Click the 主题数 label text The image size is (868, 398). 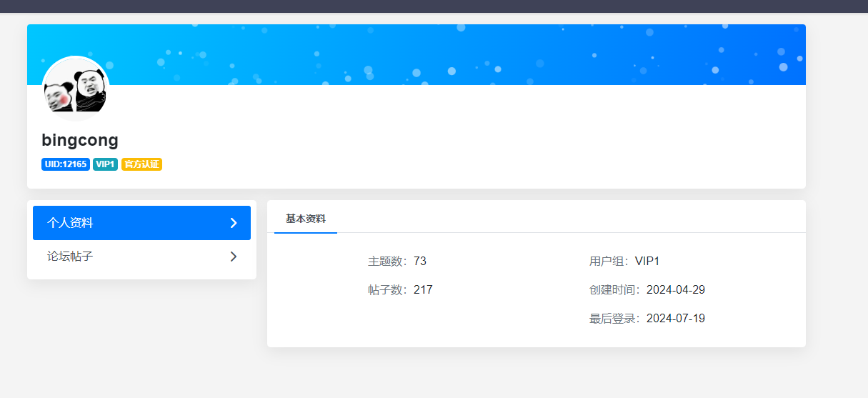pos(387,262)
